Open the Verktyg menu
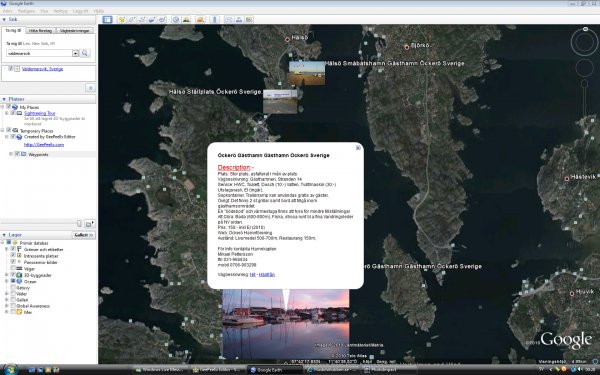The height and width of the screenshot is (375, 600). pos(60,11)
